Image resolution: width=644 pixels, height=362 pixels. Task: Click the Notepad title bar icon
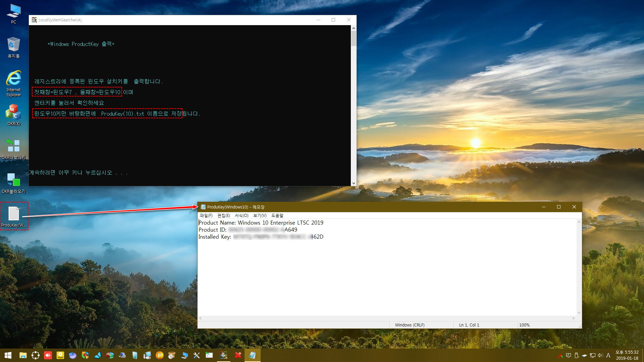pyautogui.click(x=203, y=207)
